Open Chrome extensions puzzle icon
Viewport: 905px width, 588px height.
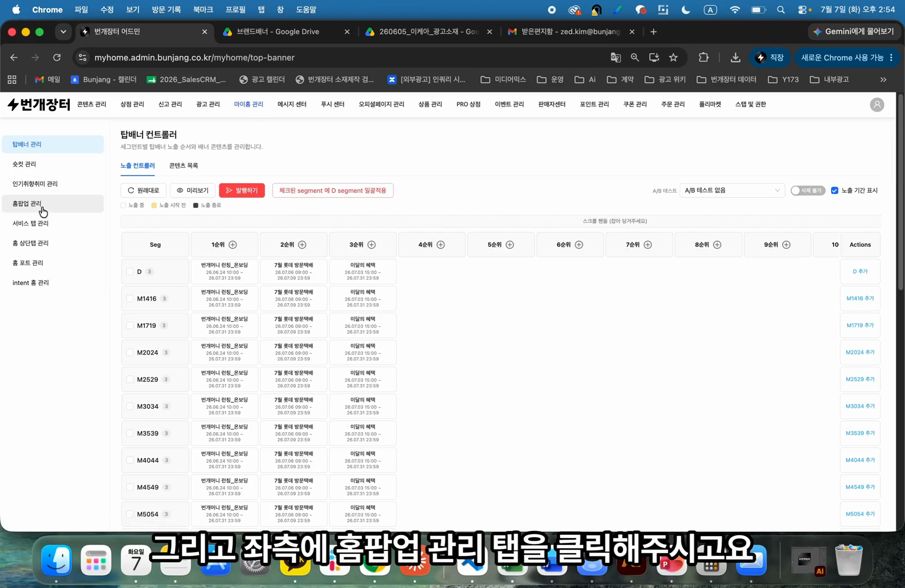[x=704, y=58]
